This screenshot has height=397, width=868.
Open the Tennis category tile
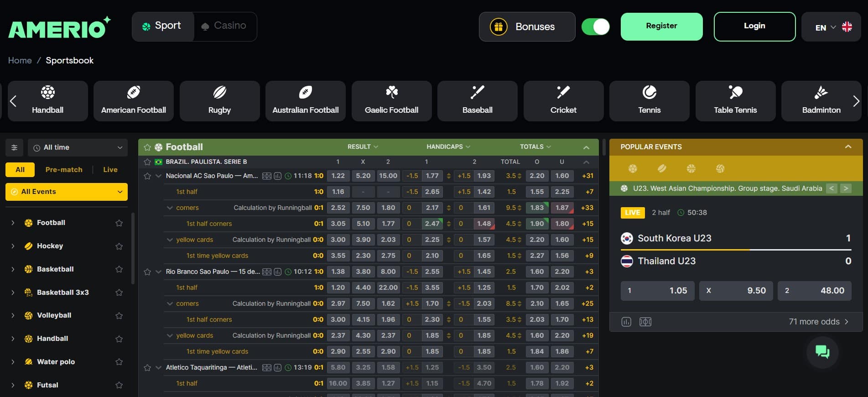pyautogui.click(x=650, y=101)
